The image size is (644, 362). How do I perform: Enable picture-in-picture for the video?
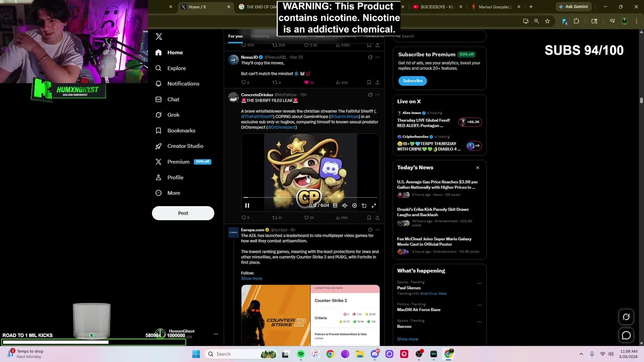point(364,206)
